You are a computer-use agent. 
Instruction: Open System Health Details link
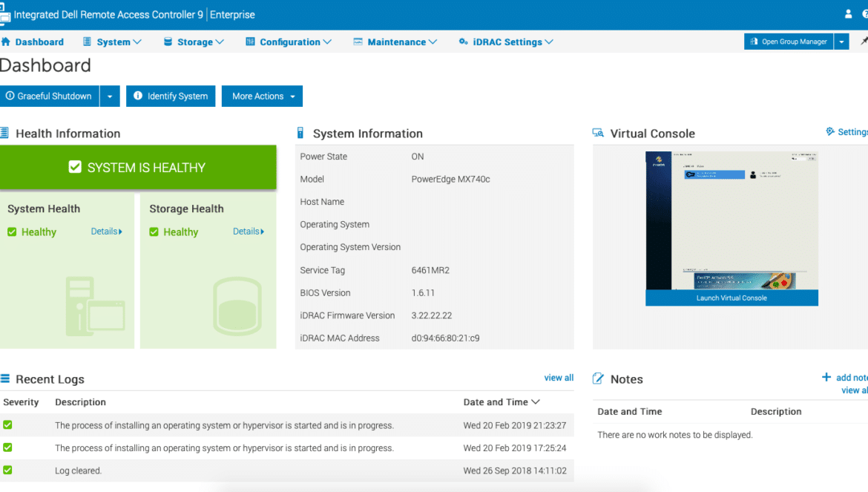[x=106, y=232]
